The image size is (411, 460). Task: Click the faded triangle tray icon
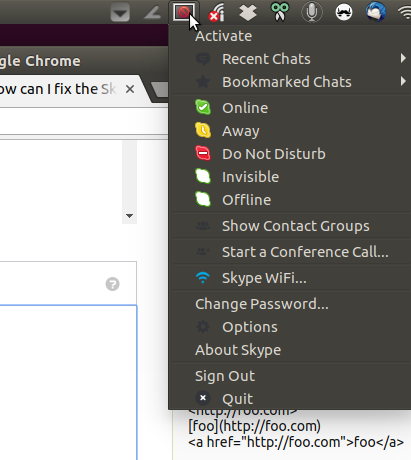coord(152,13)
